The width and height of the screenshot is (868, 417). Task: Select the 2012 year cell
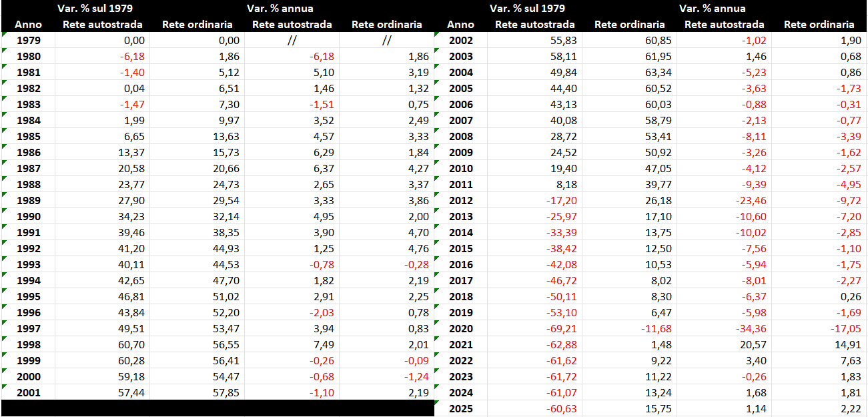(460, 200)
